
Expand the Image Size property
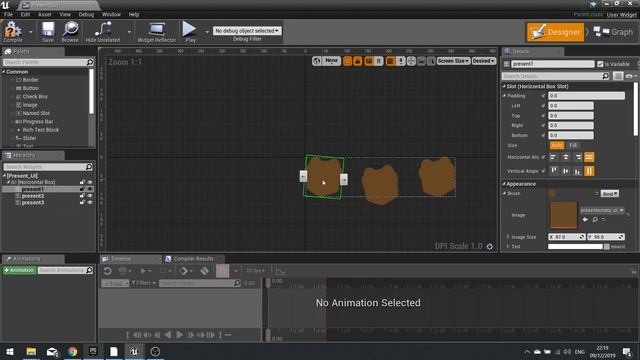[508, 237]
